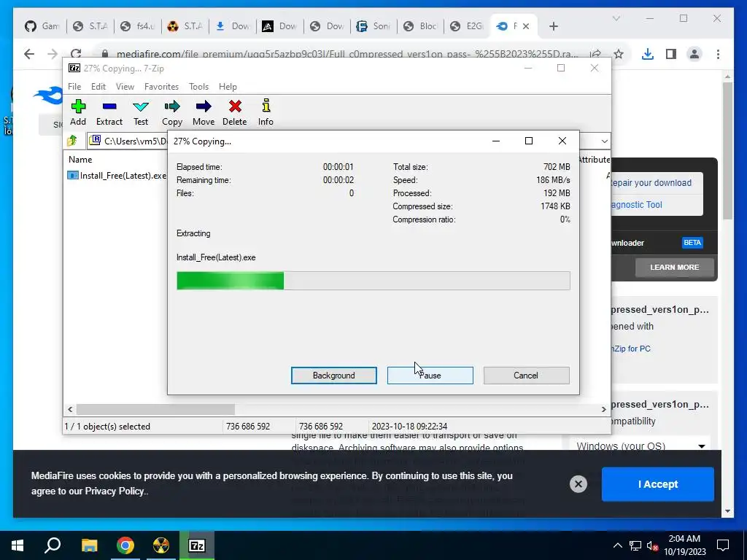Viewport: 747px width, 560px height.
Task: Switch to the fs4.u tab
Action: [137, 26]
